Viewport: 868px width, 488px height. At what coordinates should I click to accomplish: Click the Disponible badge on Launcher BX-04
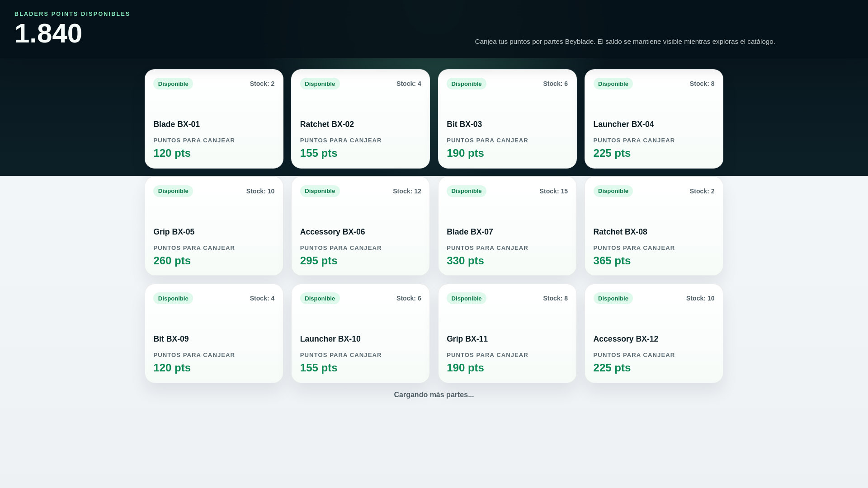click(x=613, y=84)
